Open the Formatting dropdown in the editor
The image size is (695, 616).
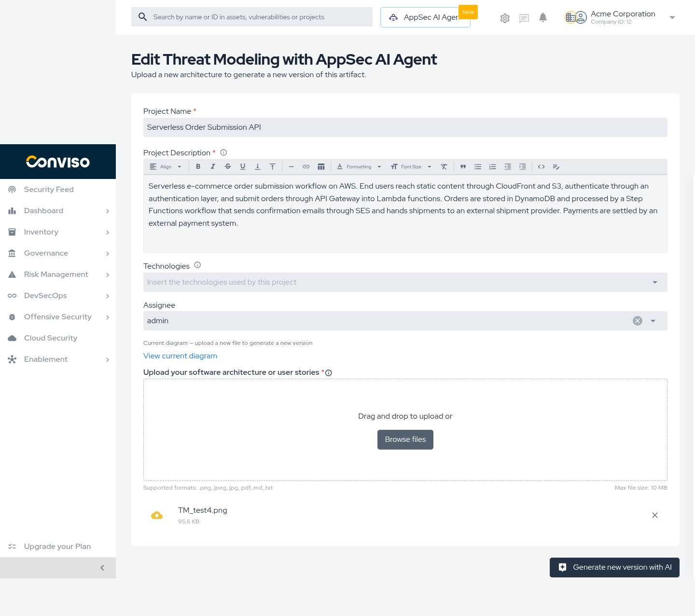(x=359, y=167)
